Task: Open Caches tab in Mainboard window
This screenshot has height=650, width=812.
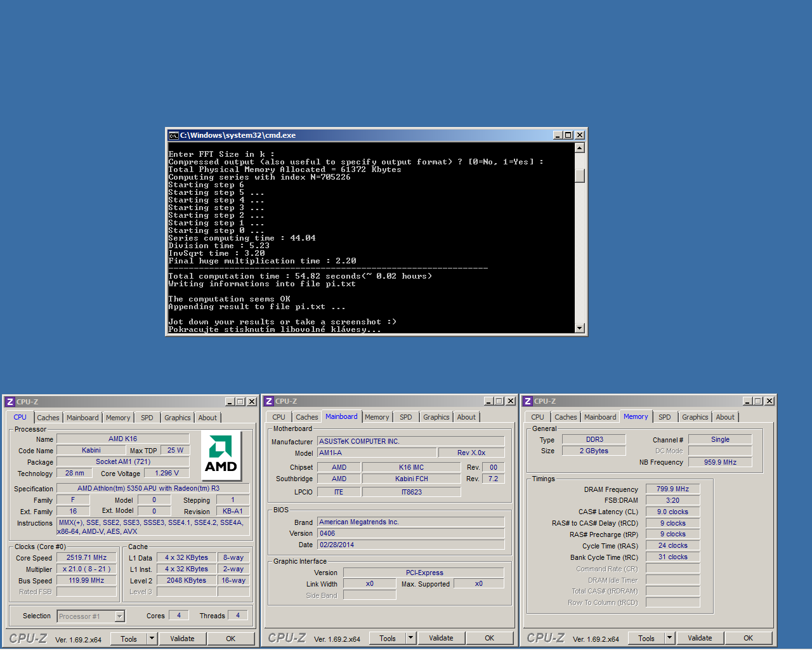Action: 307,417
